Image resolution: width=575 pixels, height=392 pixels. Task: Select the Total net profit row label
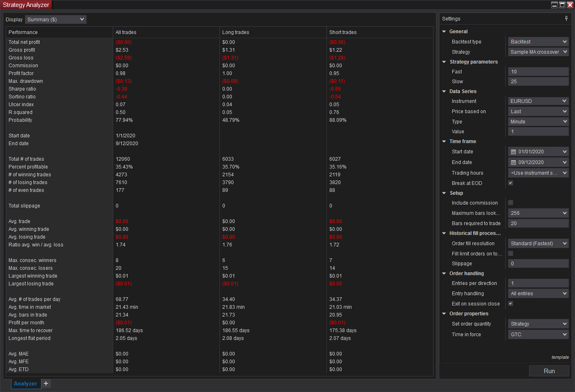coord(24,42)
